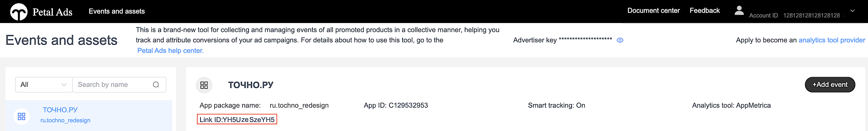The width and height of the screenshot is (868, 131).
Task: Click the app grid icon beside the ТОЧНО.РУ heading
Action: 204,85
